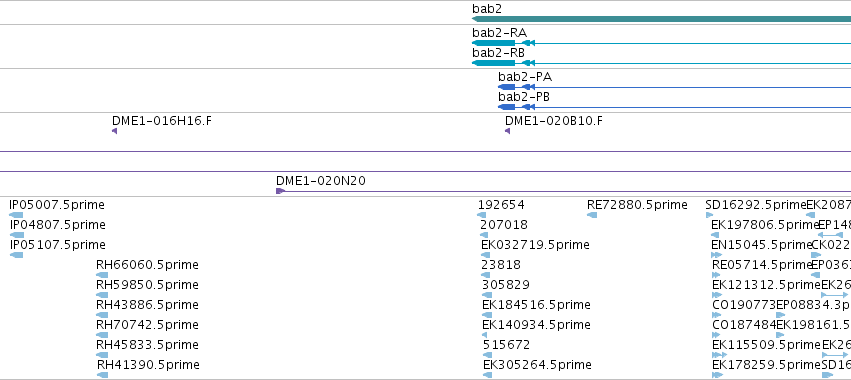The height and width of the screenshot is (380, 851).
Task: Select the bab2-PA protein label
Action: pos(525,77)
